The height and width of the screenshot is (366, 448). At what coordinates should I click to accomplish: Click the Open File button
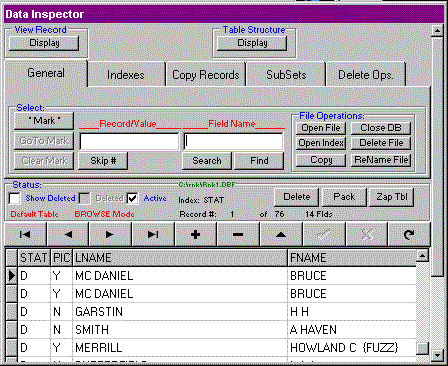321,128
